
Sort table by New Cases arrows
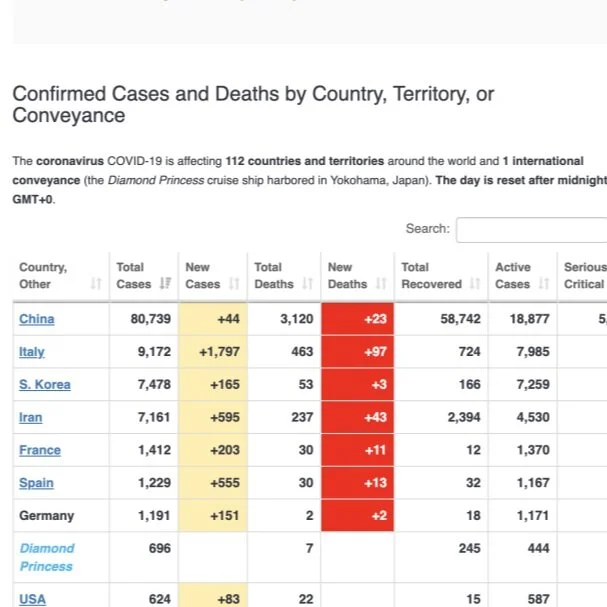coord(234,283)
